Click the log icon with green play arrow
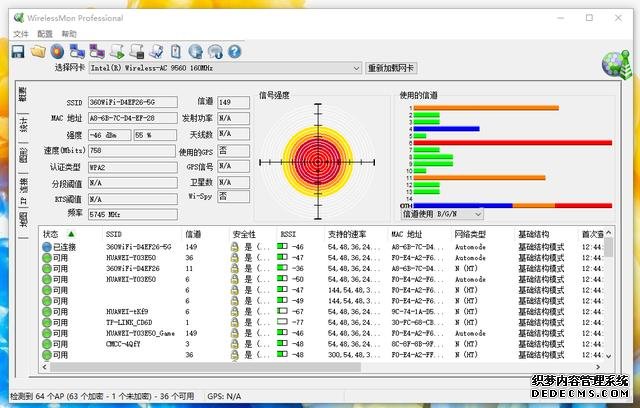Screen dimensions: 640x408 pos(117,52)
